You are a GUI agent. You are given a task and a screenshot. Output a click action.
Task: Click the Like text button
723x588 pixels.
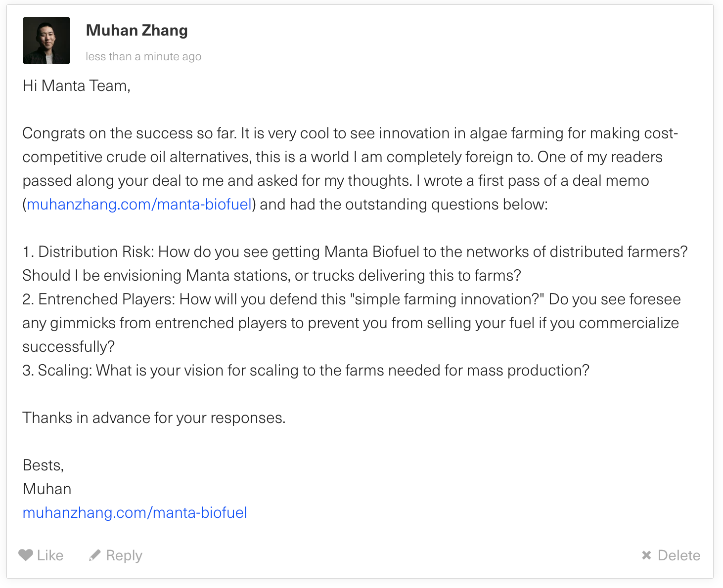50,555
